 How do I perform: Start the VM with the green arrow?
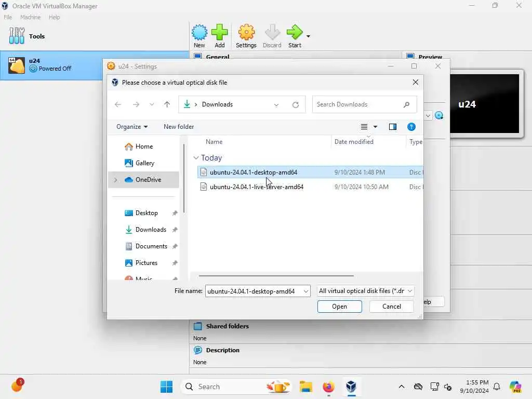[x=295, y=33]
